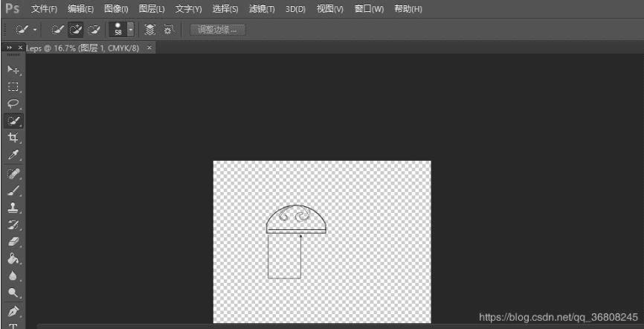Image resolution: width=644 pixels, height=329 pixels.
Task: Select the Paint Bucket tool
Action: click(13, 259)
